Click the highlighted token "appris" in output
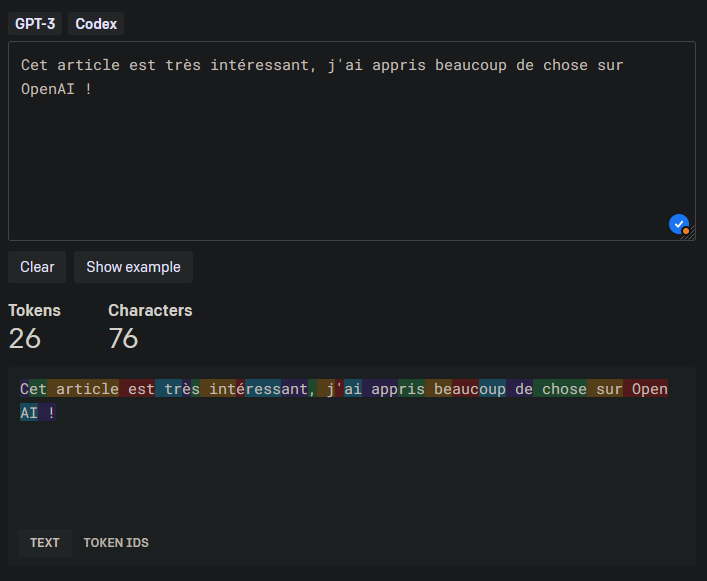The image size is (707, 581). point(394,389)
